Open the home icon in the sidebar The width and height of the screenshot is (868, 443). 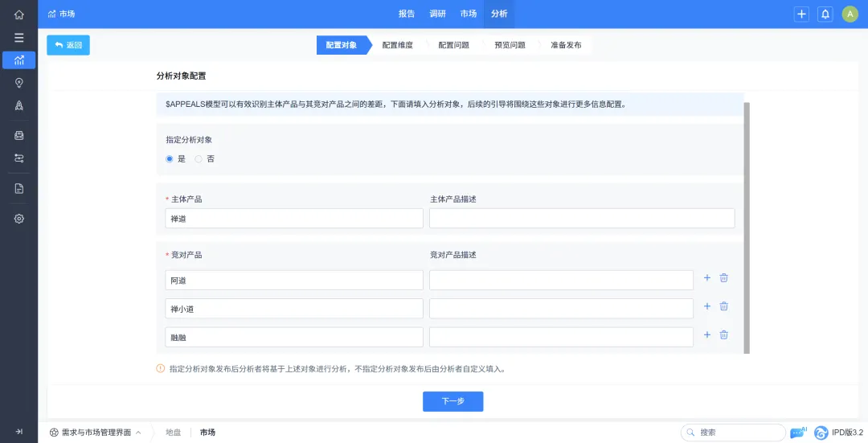click(x=18, y=14)
